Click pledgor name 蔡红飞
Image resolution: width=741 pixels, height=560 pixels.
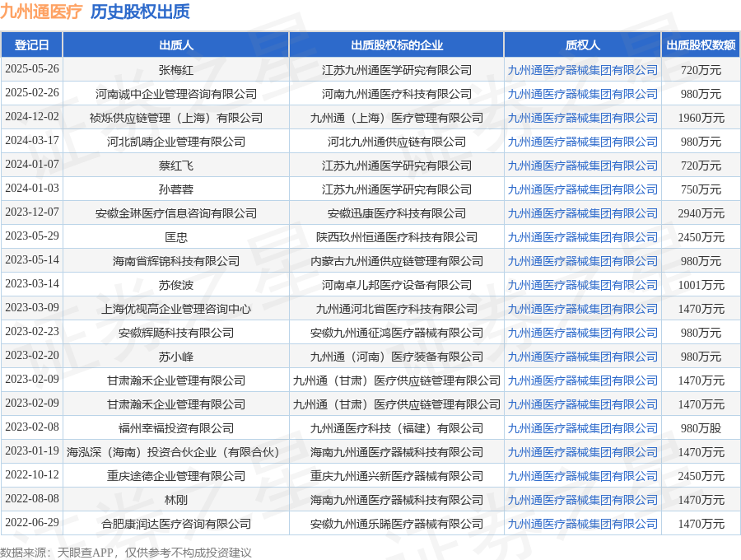click(x=176, y=166)
